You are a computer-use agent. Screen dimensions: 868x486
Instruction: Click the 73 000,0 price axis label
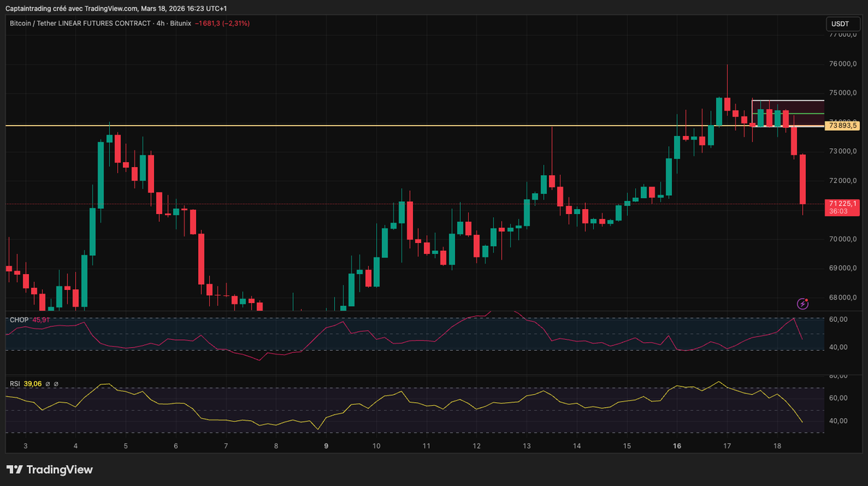pos(843,151)
